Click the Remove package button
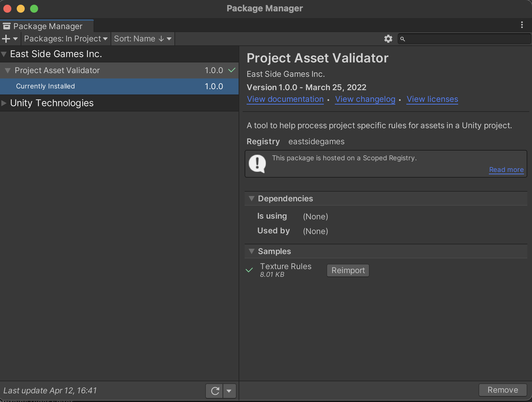Image resolution: width=532 pixels, height=402 pixels. tap(503, 390)
